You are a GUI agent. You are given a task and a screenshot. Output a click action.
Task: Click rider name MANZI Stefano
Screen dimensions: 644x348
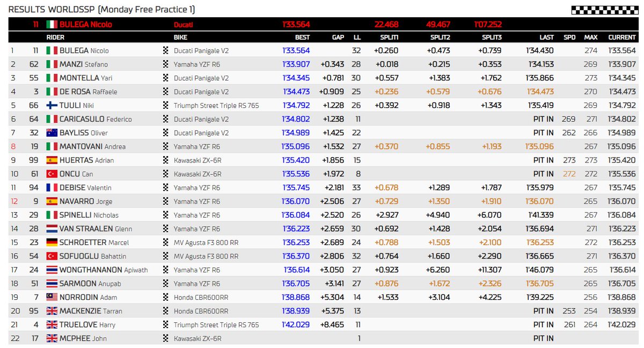(x=84, y=64)
